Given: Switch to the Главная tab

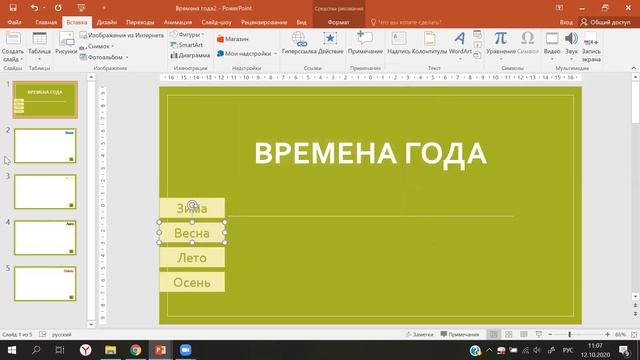Looking at the screenshot, I should coord(46,22).
